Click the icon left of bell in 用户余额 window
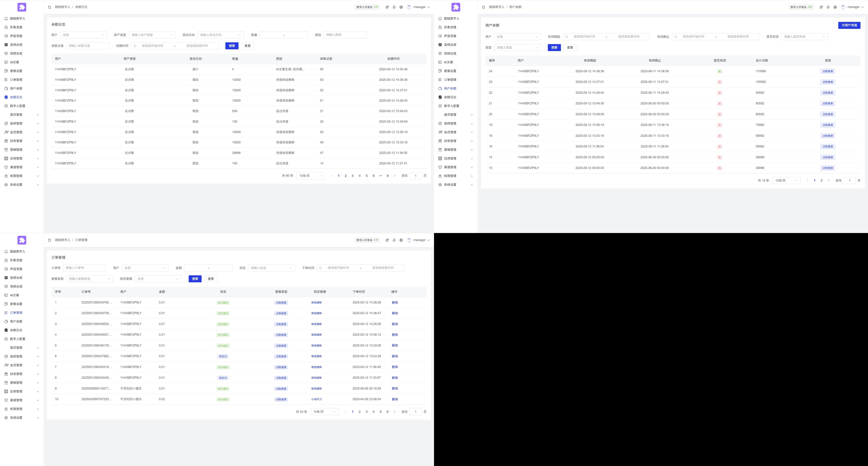 click(821, 7)
